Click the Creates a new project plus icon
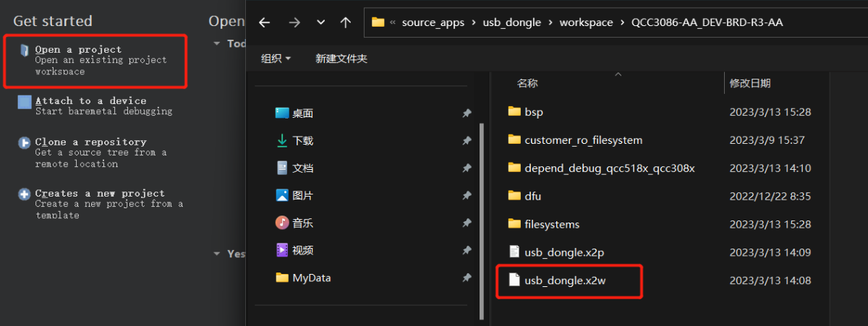This screenshot has height=326, width=868. point(24,194)
